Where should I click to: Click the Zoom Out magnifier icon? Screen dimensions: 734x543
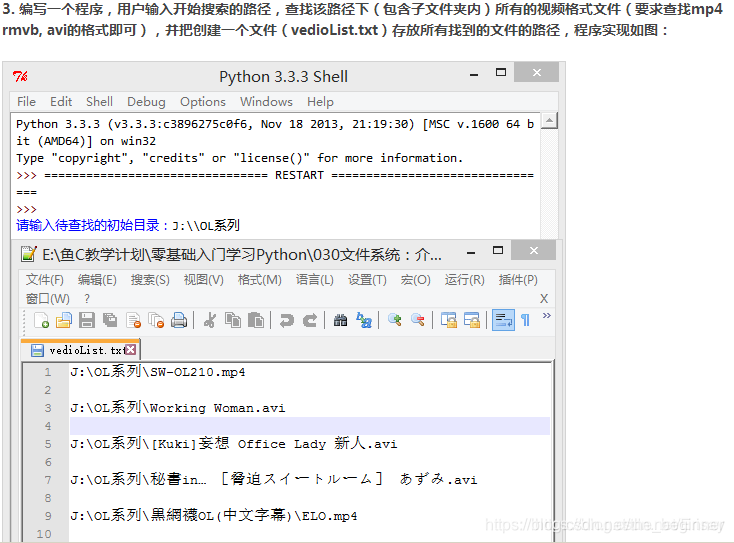tap(418, 321)
